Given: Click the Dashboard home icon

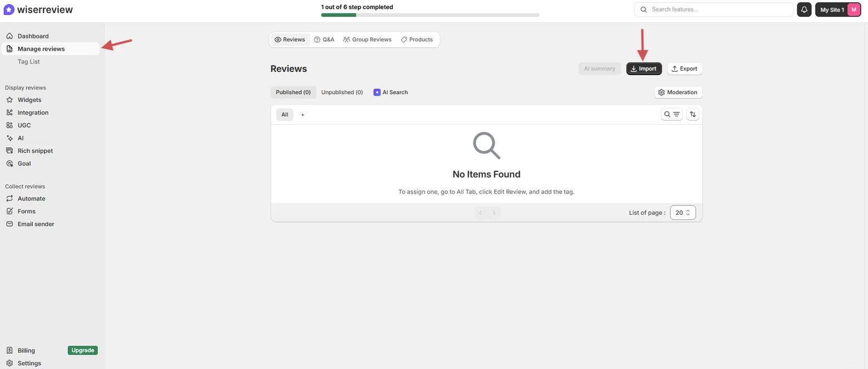Looking at the screenshot, I should (x=9, y=36).
